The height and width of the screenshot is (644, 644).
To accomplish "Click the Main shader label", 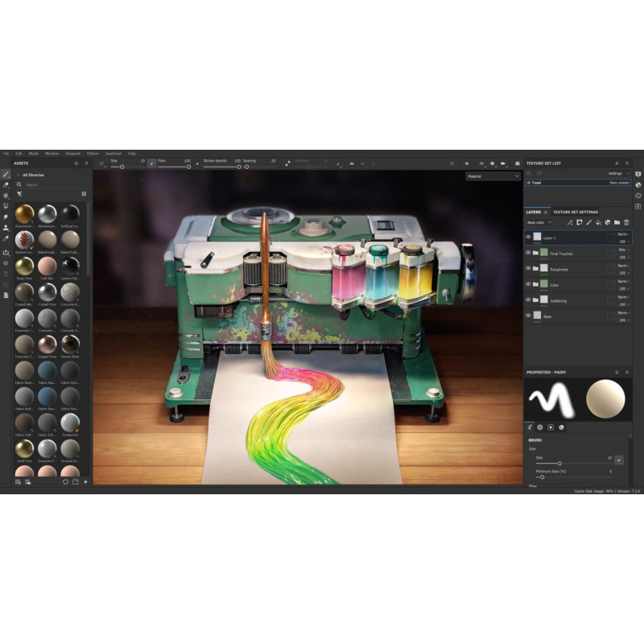I will point(618,183).
